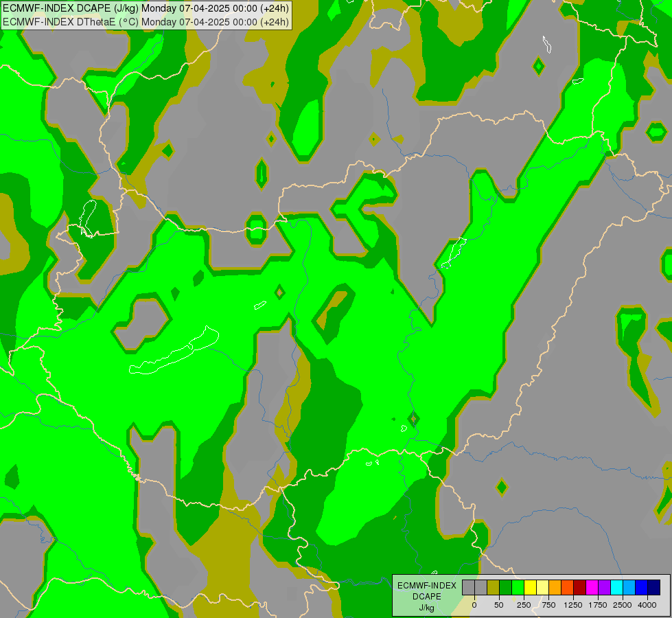Click the '4000' legend scale label

(x=647, y=605)
